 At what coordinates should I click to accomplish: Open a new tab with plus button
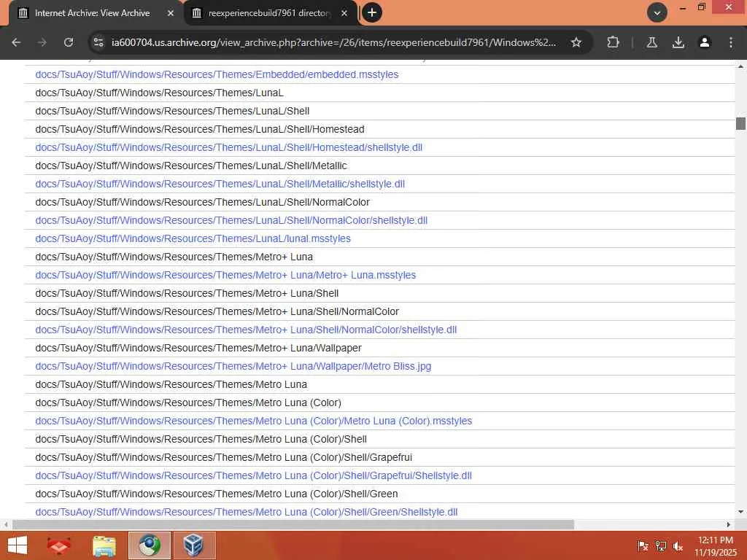[x=372, y=13]
